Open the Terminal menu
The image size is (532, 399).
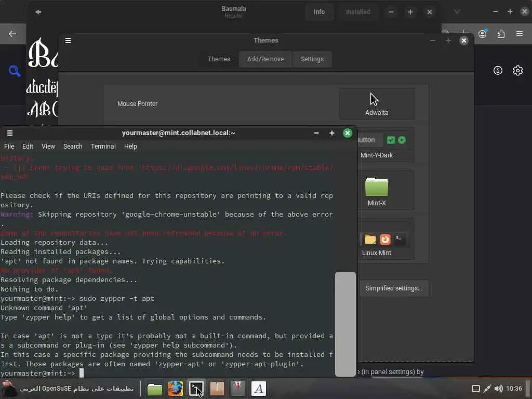(x=103, y=146)
